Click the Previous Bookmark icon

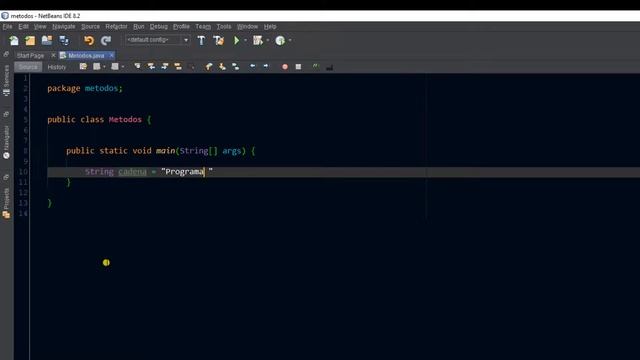(209, 66)
